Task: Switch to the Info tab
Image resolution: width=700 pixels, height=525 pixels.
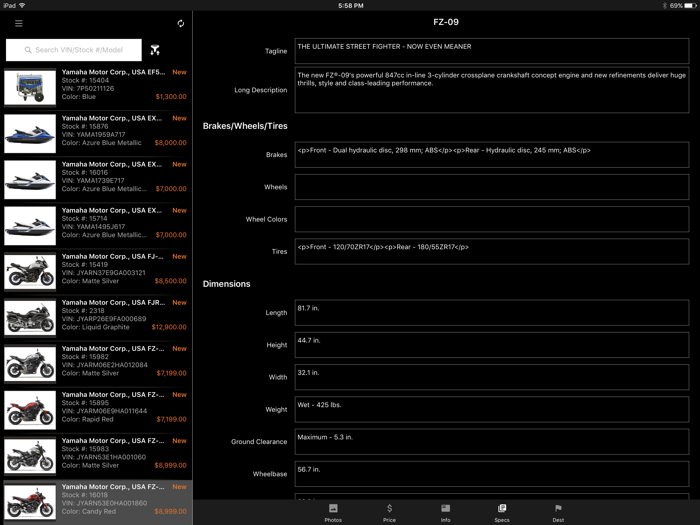Action: (446, 512)
